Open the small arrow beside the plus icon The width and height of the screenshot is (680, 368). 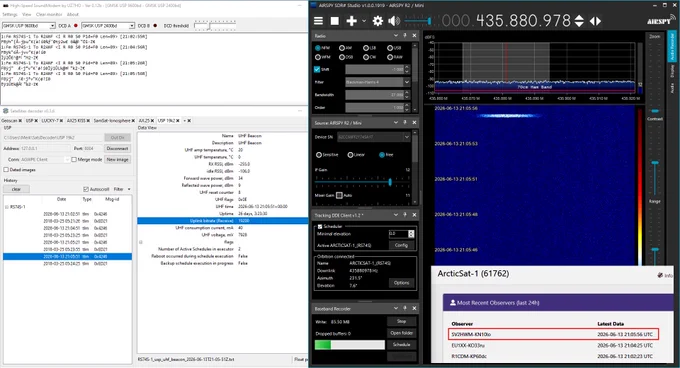coord(364,21)
